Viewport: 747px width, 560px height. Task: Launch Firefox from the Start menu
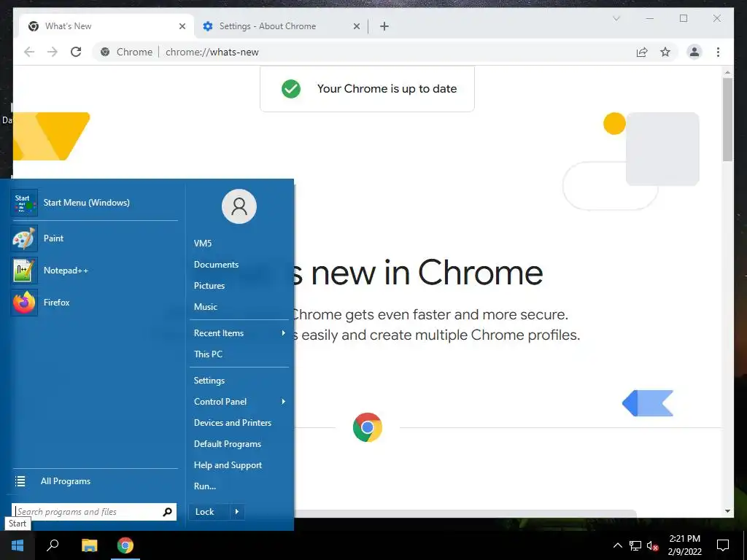(x=94, y=303)
